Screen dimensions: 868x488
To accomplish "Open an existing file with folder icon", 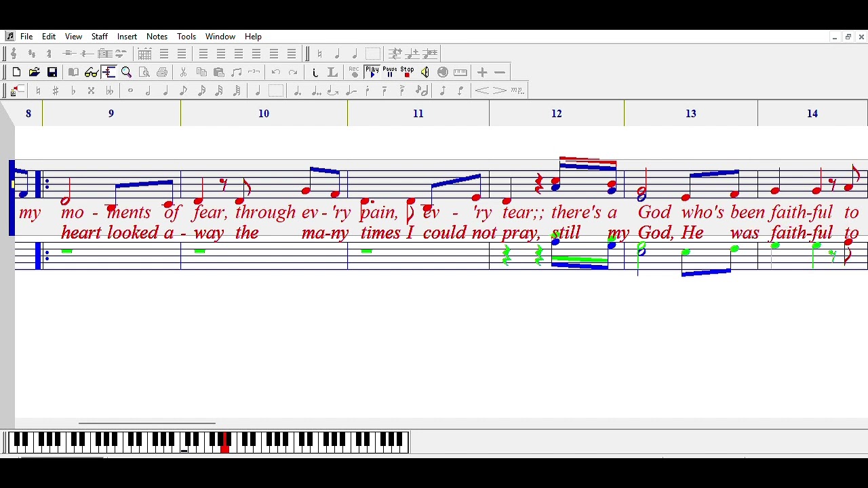I will click(34, 73).
